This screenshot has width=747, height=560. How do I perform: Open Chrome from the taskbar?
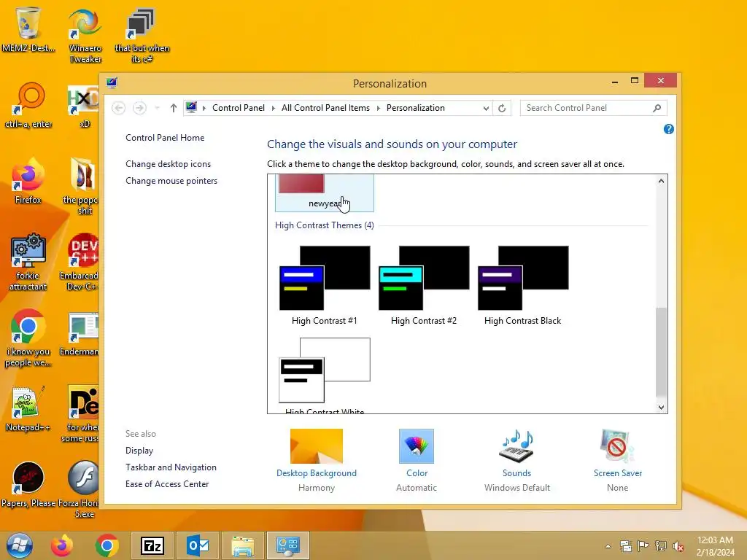107,545
